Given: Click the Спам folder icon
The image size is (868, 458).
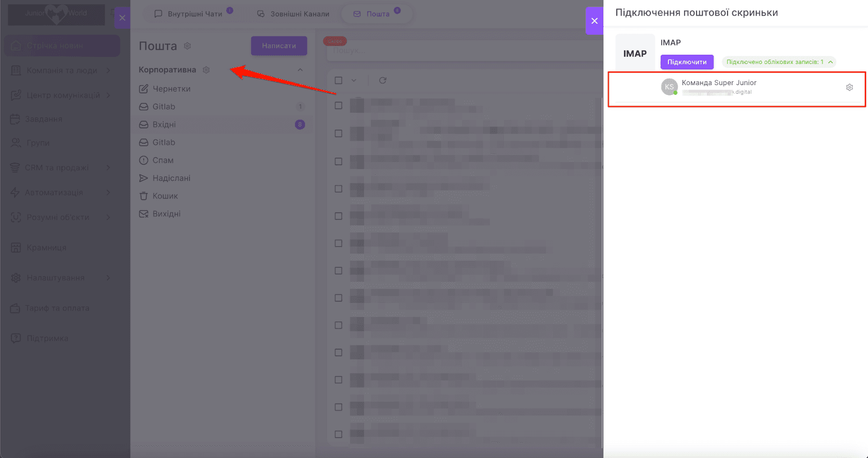Looking at the screenshot, I should 144,160.
